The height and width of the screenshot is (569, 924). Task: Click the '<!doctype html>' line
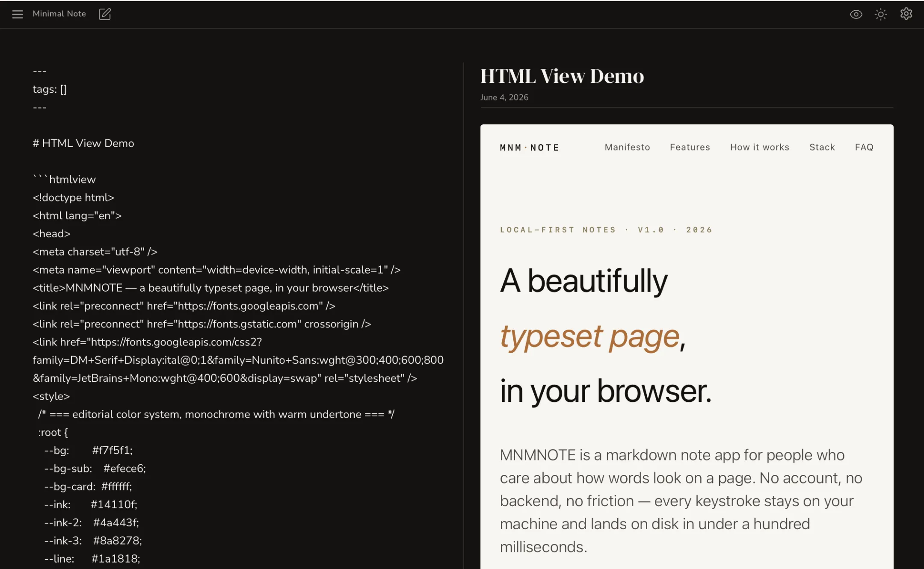[74, 198]
